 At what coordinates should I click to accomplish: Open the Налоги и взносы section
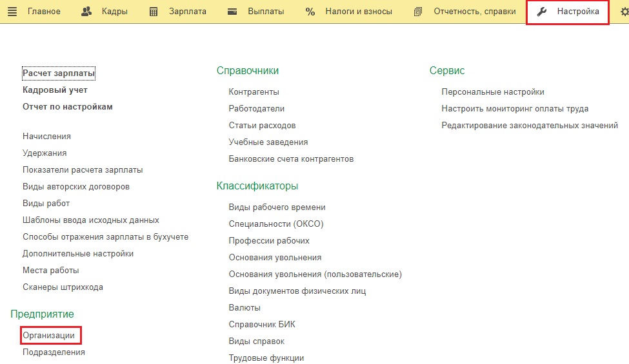click(359, 12)
